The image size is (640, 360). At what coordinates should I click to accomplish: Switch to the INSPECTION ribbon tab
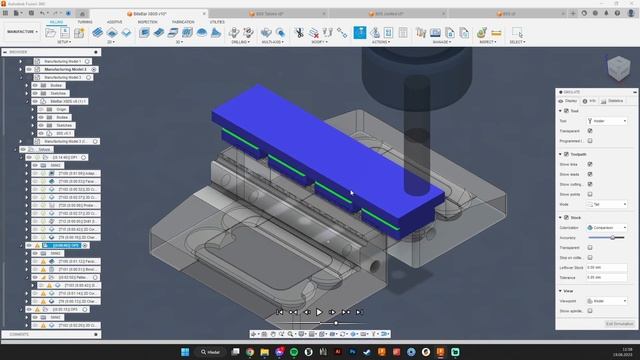click(147, 22)
